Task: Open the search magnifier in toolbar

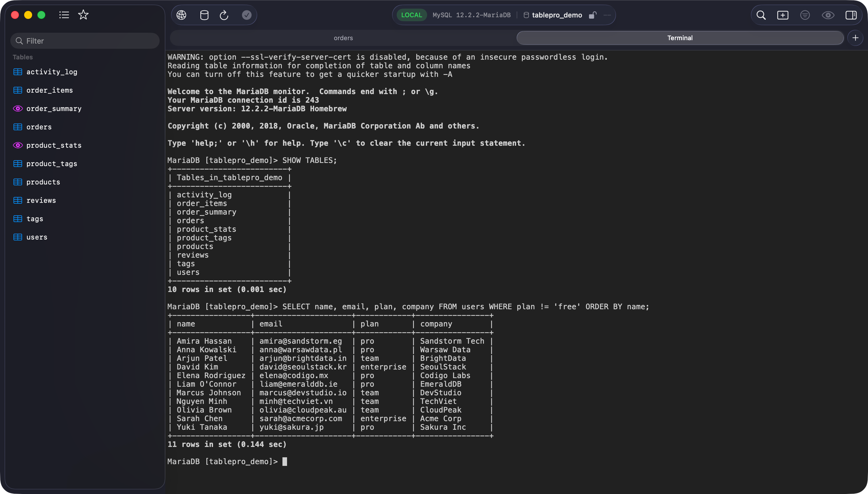Action: point(761,15)
